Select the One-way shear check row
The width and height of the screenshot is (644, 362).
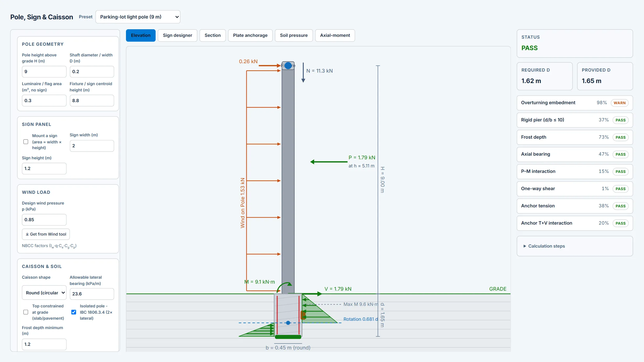(x=574, y=189)
